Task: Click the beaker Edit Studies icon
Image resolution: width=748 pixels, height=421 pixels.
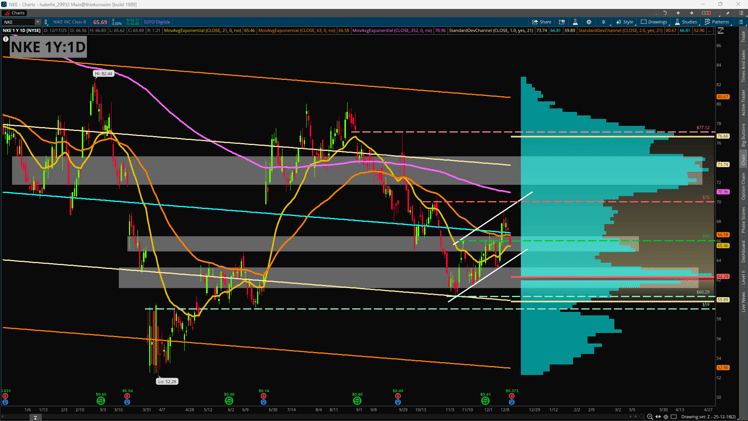Action: [575, 22]
